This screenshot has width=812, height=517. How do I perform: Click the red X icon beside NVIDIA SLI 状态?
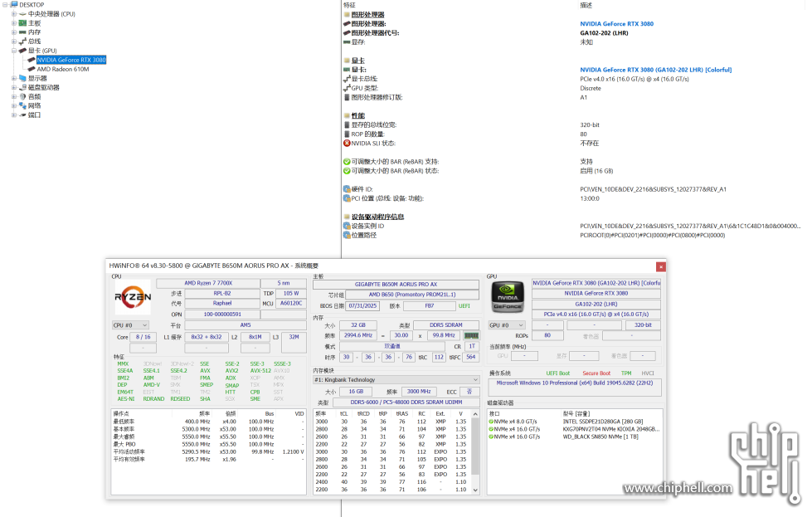(347, 144)
